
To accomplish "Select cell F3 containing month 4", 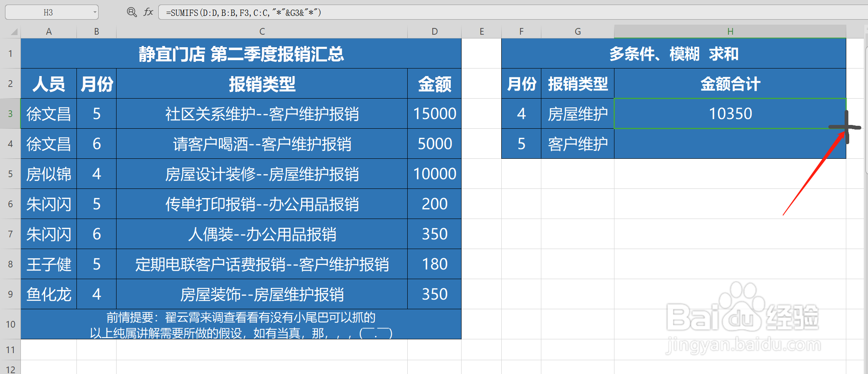I will [x=521, y=114].
